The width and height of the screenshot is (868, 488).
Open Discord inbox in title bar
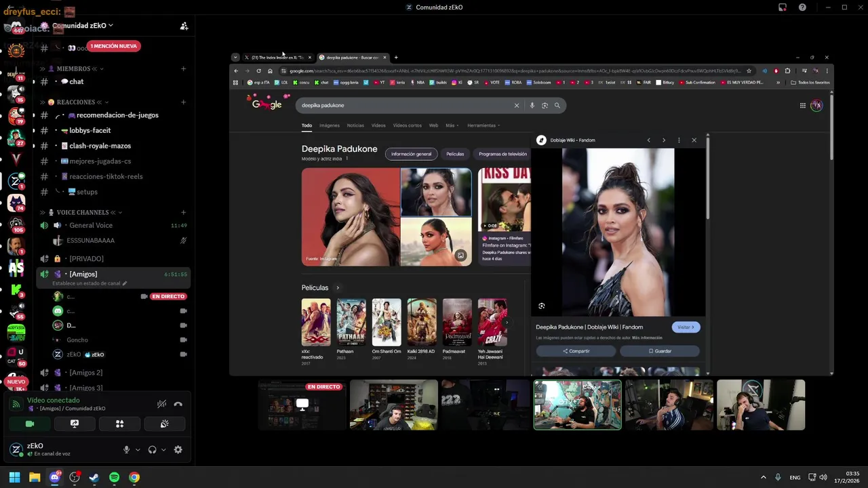tap(782, 7)
